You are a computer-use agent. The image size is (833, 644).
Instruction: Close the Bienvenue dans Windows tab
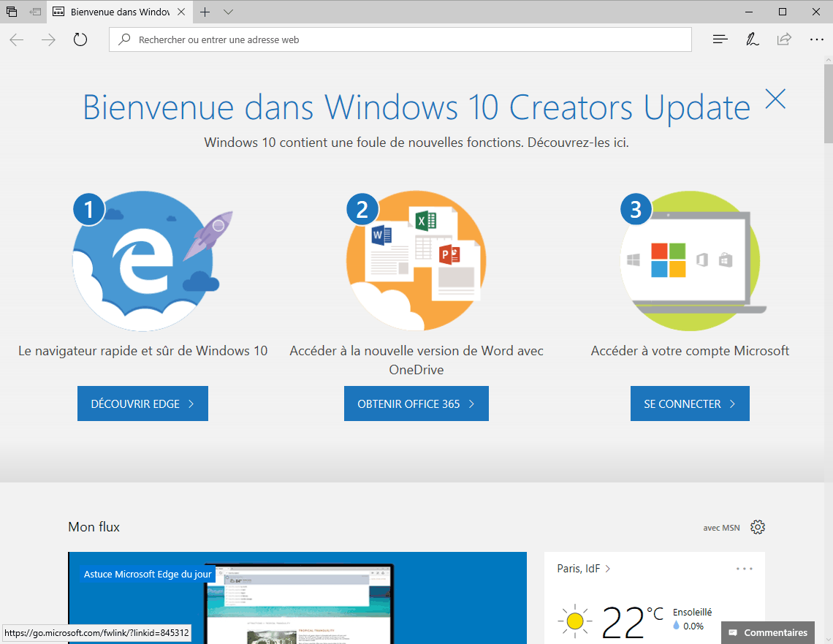[181, 12]
